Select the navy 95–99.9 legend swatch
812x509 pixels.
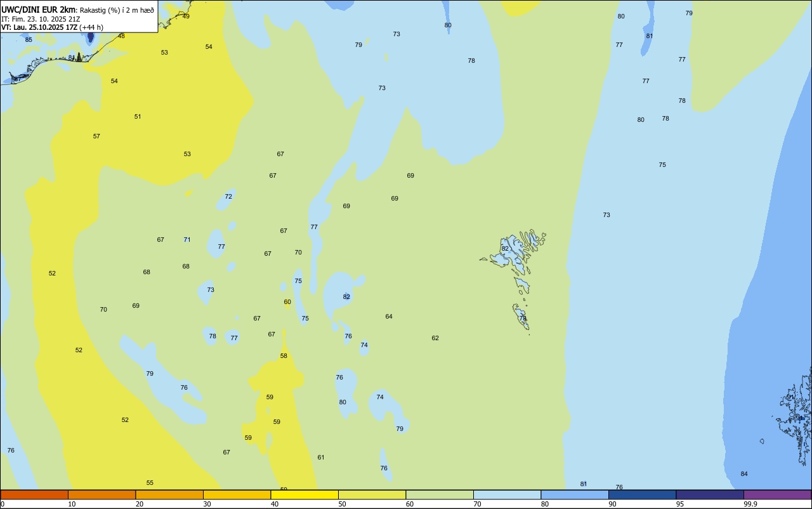[x=710, y=494]
